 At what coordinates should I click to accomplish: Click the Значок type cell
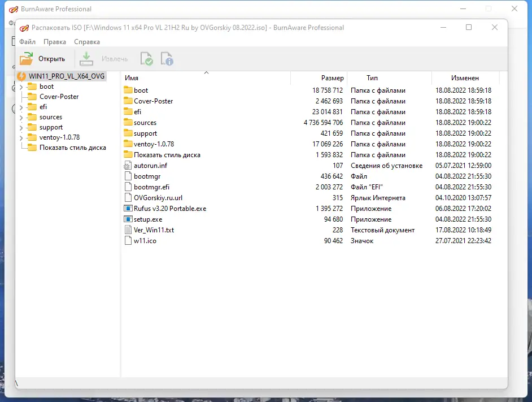(x=361, y=241)
